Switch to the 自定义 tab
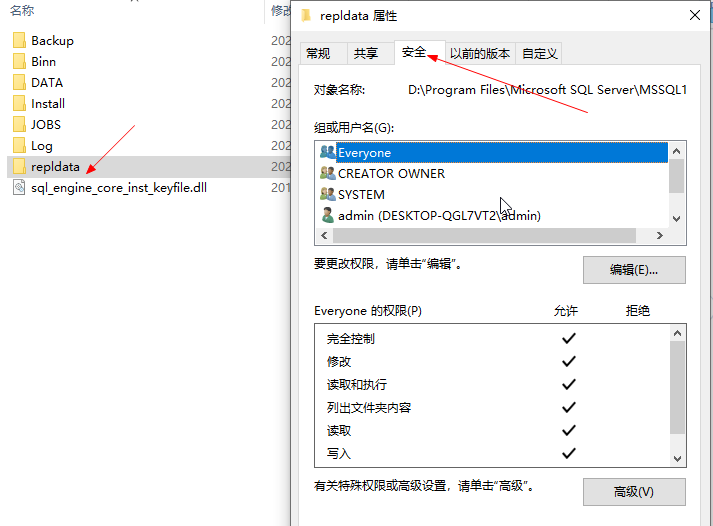The image size is (713, 526). [x=539, y=54]
